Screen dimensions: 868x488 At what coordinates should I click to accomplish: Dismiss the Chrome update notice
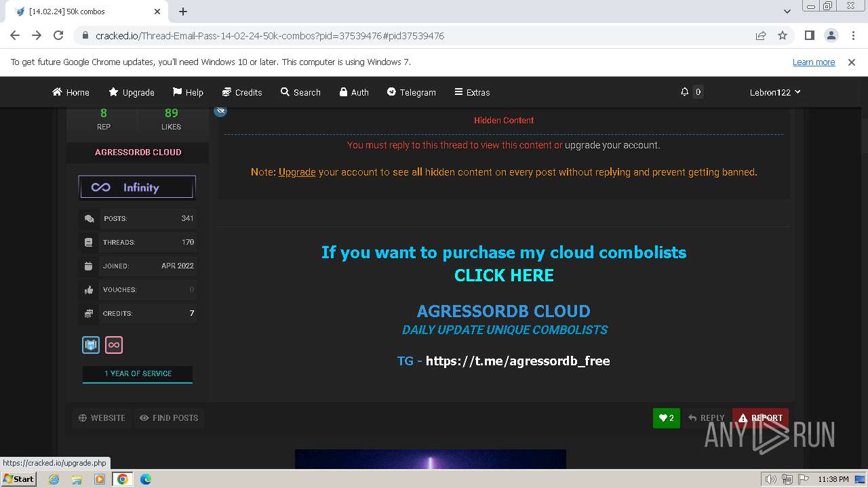(x=852, y=62)
